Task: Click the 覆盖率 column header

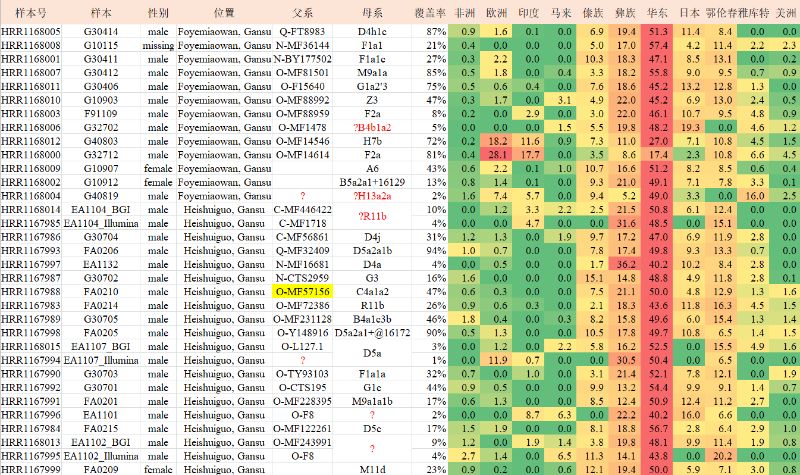Action: coord(430,13)
